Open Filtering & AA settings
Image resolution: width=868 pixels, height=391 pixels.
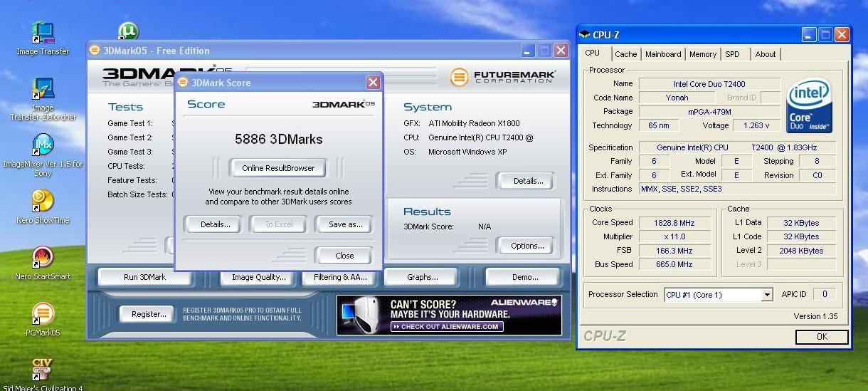tap(341, 277)
